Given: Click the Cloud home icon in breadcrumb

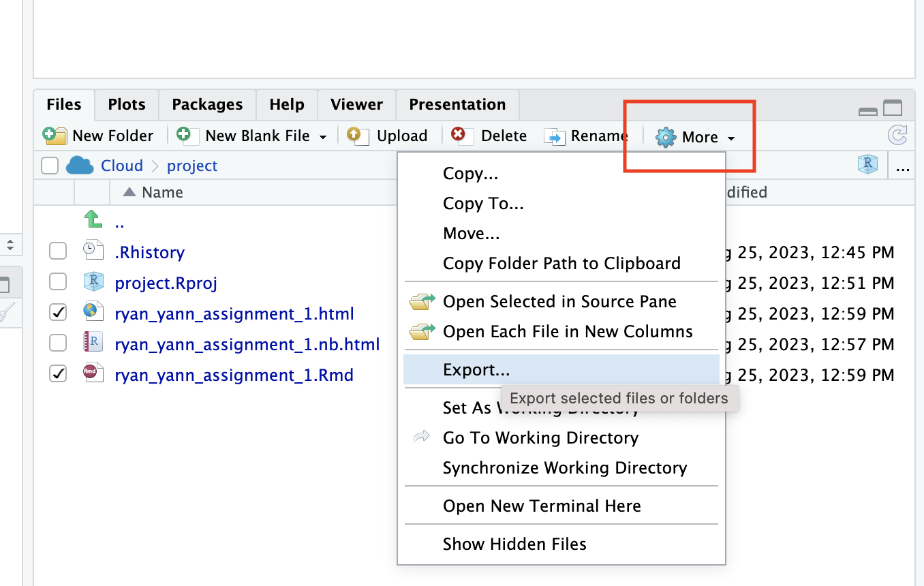Looking at the screenshot, I should [80, 166].
